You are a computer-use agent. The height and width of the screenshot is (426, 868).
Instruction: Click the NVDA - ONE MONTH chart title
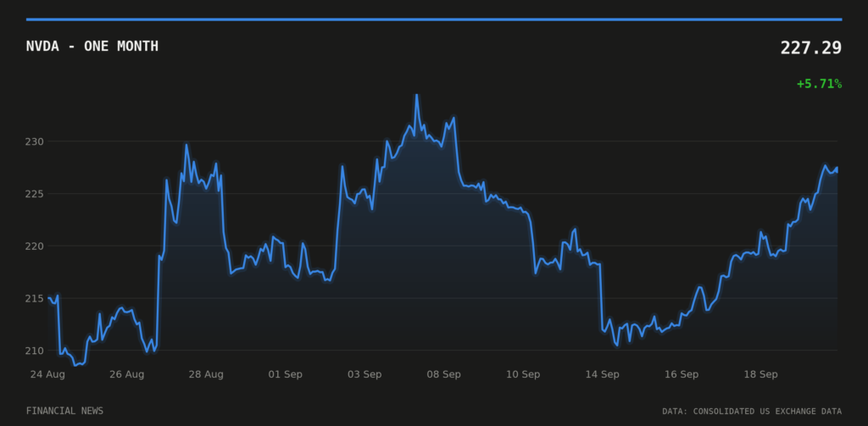point(92,47)
